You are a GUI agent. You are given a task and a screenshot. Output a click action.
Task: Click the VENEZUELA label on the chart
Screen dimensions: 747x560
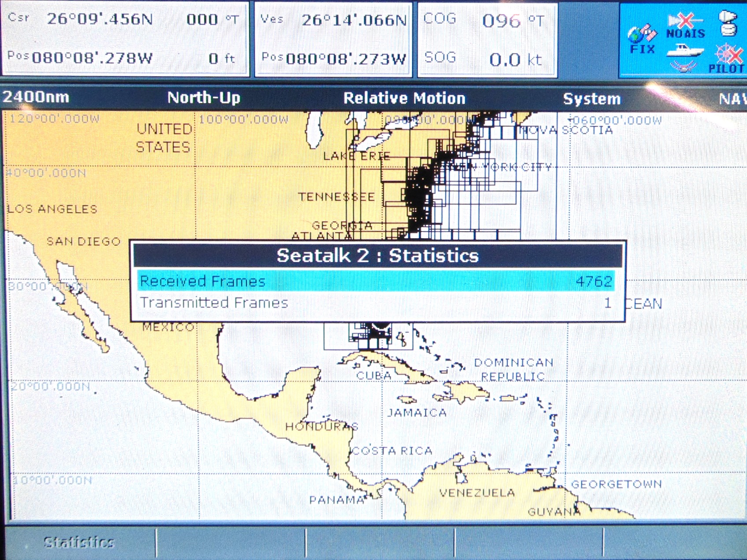click(477, 493)
